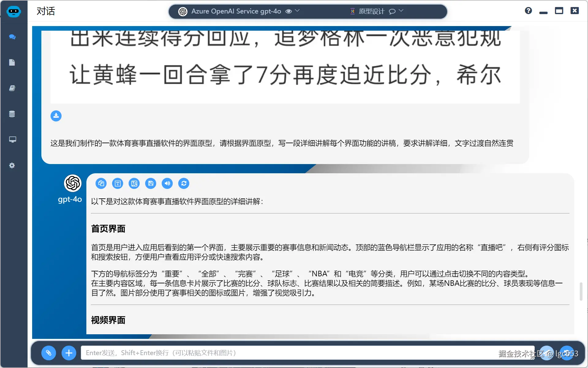This screenshot has height=368, width=588.
Task: Open the document page in the sidebar
Action: pos(12,63)
